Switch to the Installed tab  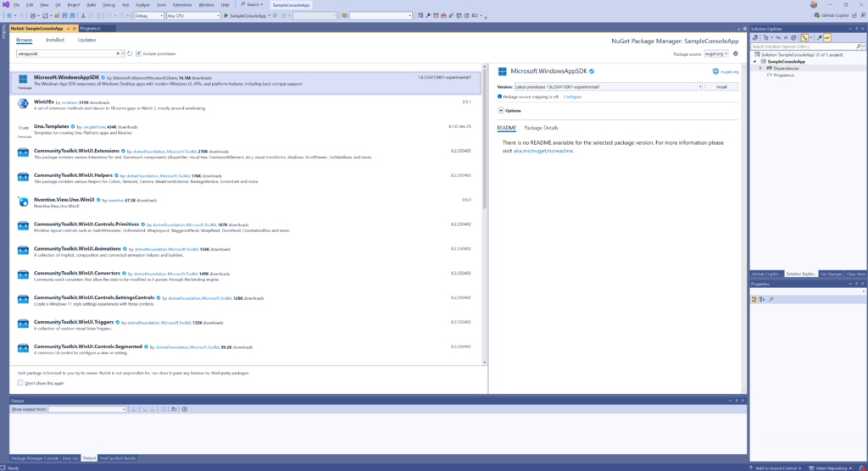click(55, 40)
